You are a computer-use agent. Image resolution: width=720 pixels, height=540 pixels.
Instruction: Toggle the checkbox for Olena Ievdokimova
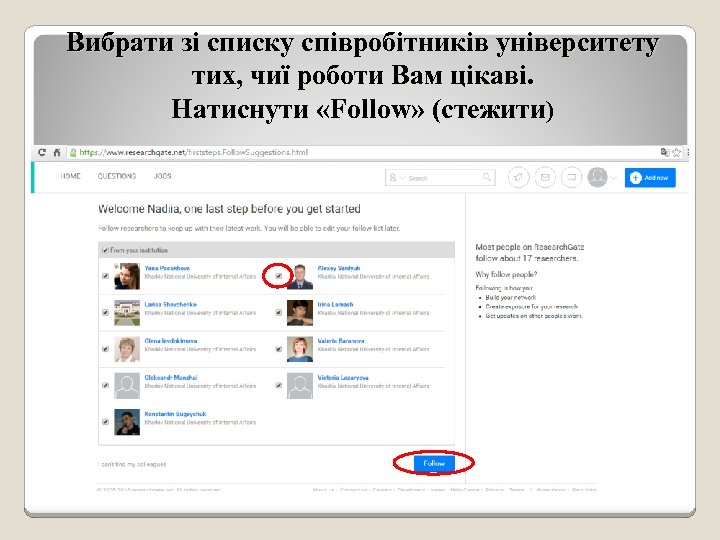[x=105, y=349]
